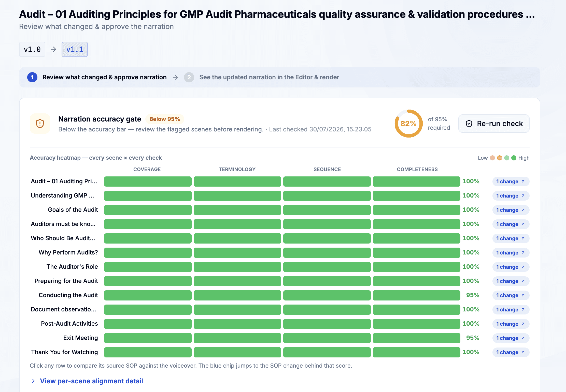Click the arrow between version badges
The height and width of the screenshot is (392, 566).
click(53, 49)
